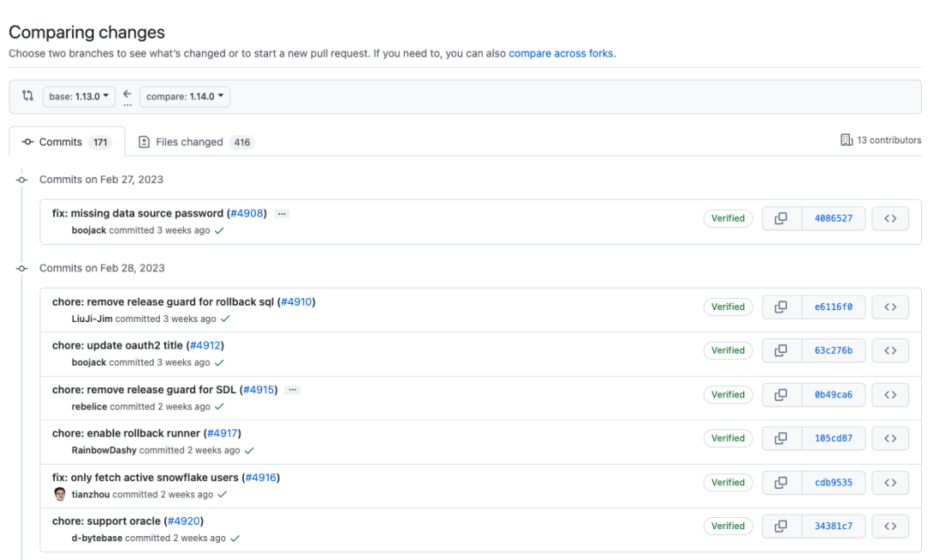Click the swap branches compare icon
Image resolution: width=928 pixels, height=560 pixels.
(x=27, y=96)
